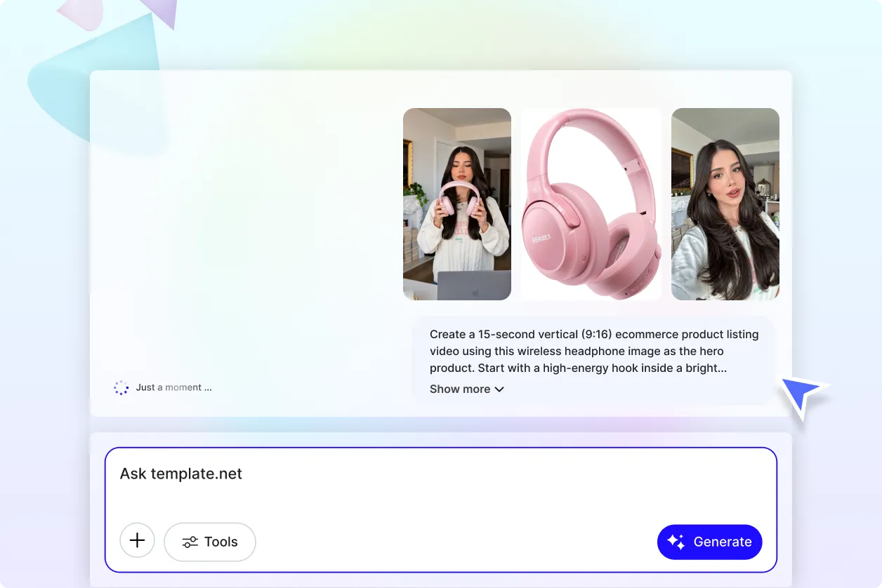Click the Generate button
Image resolution: width=882 pixels, height=588 pixels.
tap(709, 542)
